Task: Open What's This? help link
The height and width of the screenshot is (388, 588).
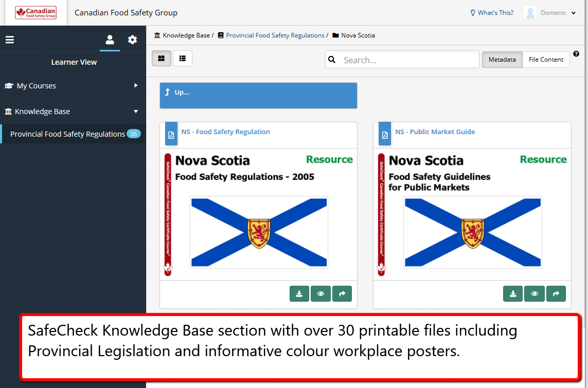Action: [x=492, y=13]
